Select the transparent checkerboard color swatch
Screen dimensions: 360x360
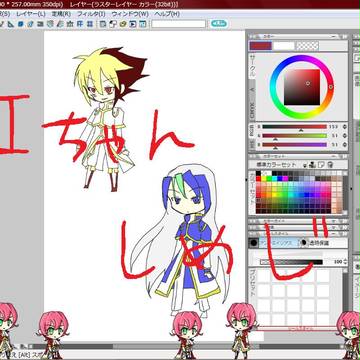pos(307,46)
